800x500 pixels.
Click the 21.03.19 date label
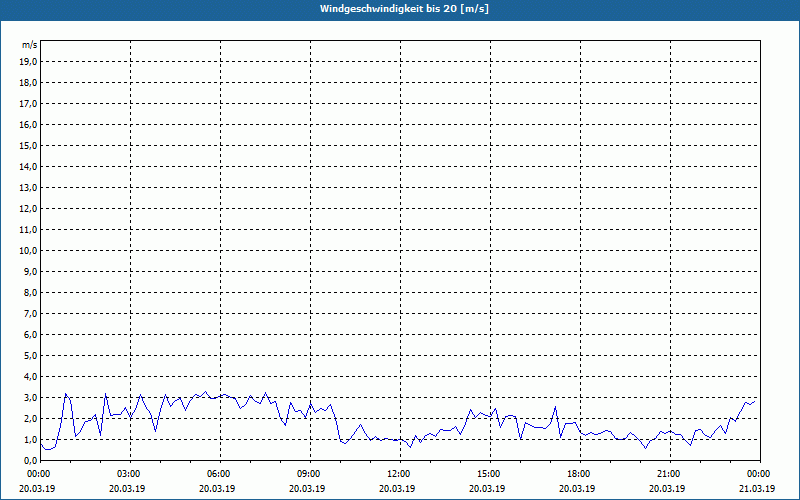[x=758, y=488]
